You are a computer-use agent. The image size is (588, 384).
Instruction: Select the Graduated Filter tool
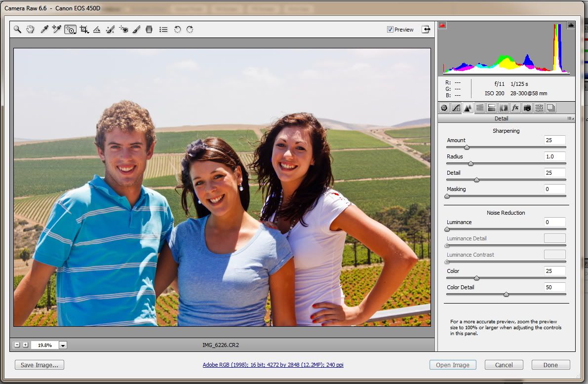(x=149, y=30)
